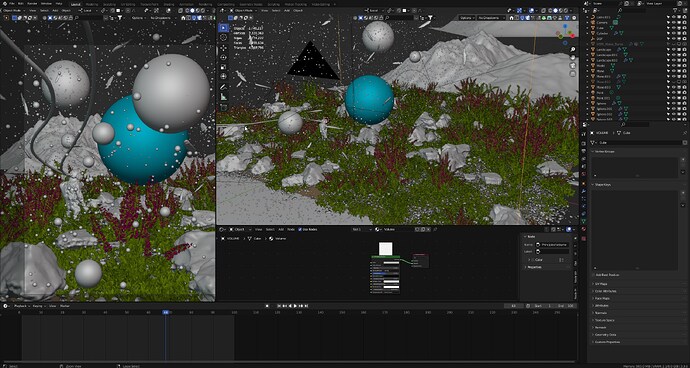Toggle the Add Rest Position checkbox
This screenshot has width=690, height=368.
[594, 275]
